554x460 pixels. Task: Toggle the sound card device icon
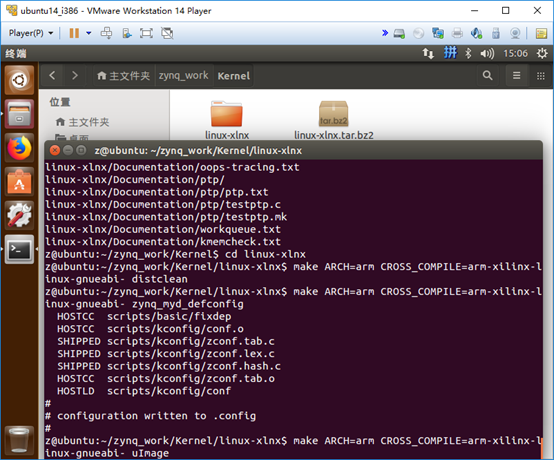477,33
